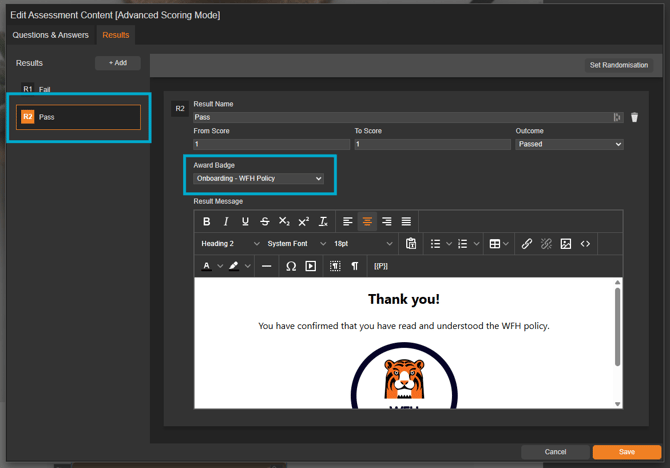The height and width of the screenshot is (468, 670).
Task: Open the source code view icon
Action: click(586, 244)
